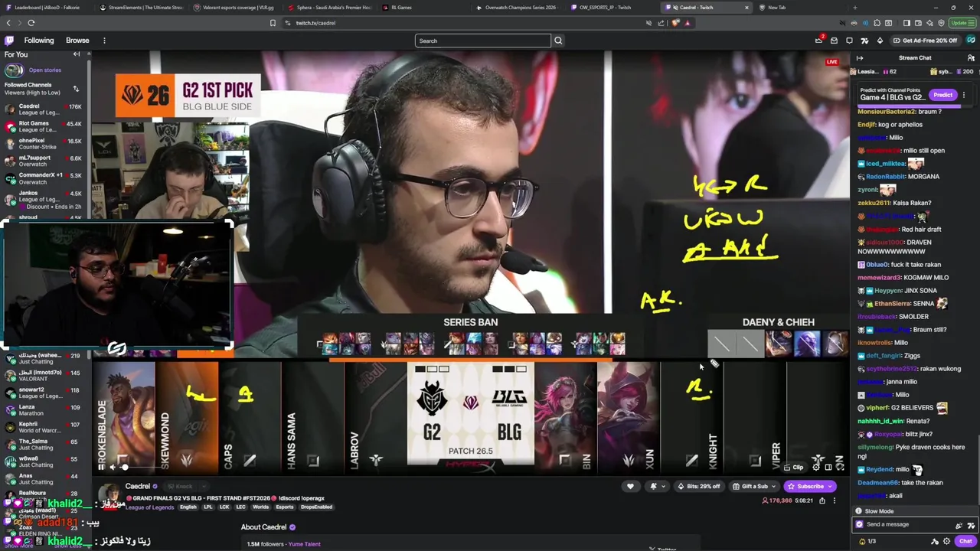
Task: Click the League of Legends category link
Action: (150, 507)
